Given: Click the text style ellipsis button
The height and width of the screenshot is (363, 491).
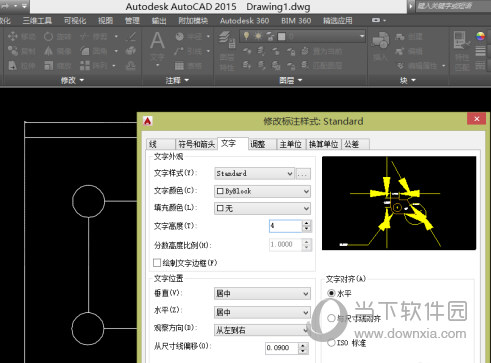Looking at the screenshot, I should (303, 173).
